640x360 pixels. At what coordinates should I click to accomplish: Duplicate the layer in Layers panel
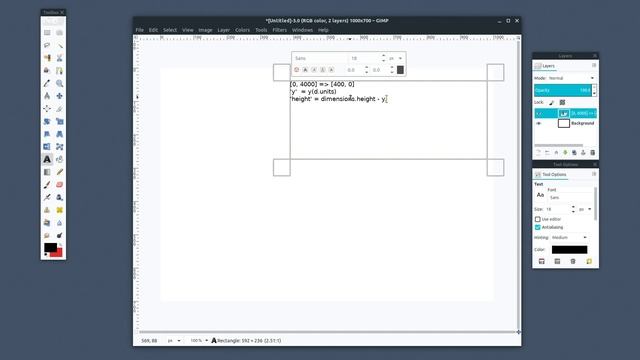(x=574, y=153)
